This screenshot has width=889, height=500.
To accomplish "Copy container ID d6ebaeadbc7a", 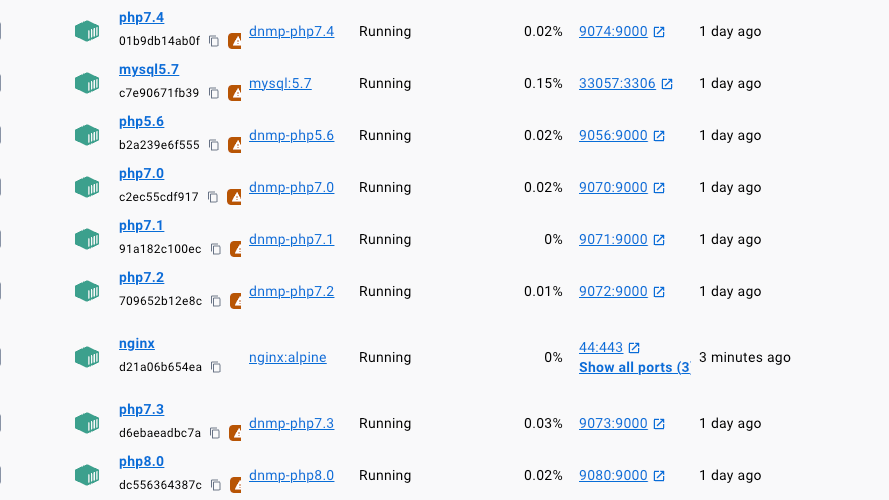I will click(214, 433).
